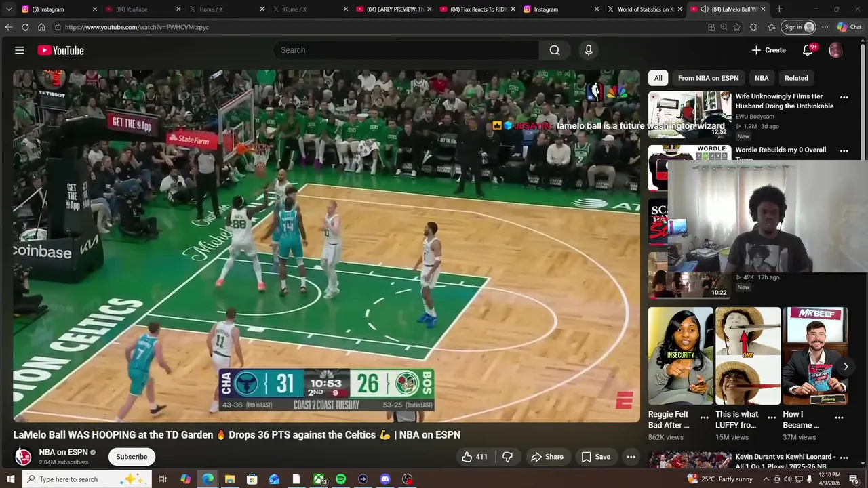The height and width of the screenshot is (488, 868).
Task: Open Outlook from the taskbar
Action: pyautogui.click(x=274, y=479)
